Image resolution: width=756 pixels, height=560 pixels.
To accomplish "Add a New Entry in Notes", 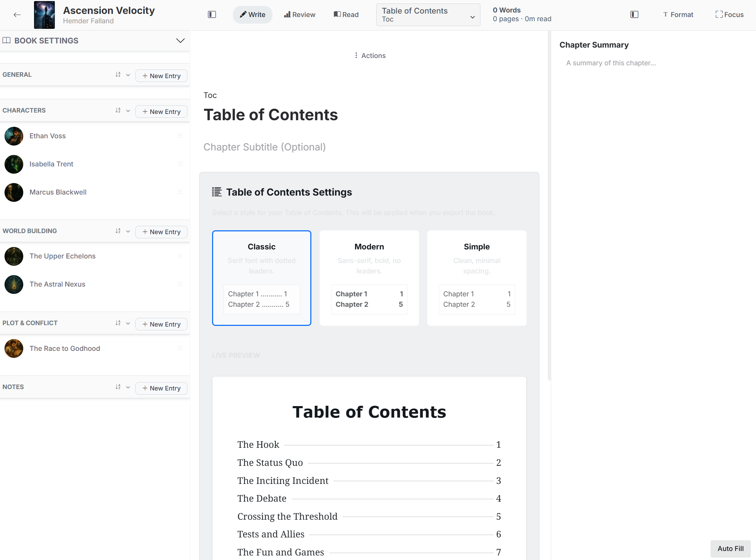I will (x=161, y=388).
